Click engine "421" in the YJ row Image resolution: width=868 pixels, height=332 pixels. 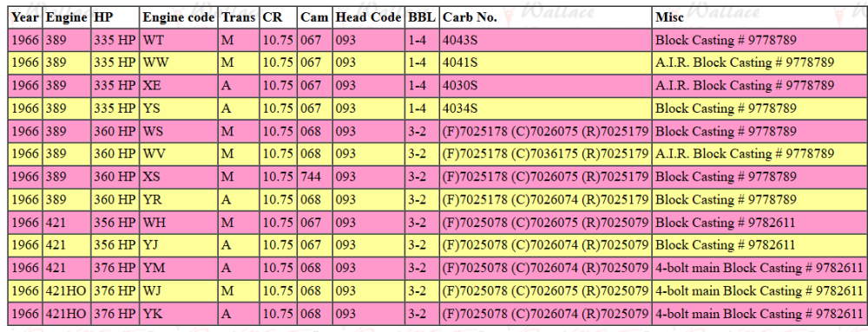pyautogui.click(x=56, y=245)
